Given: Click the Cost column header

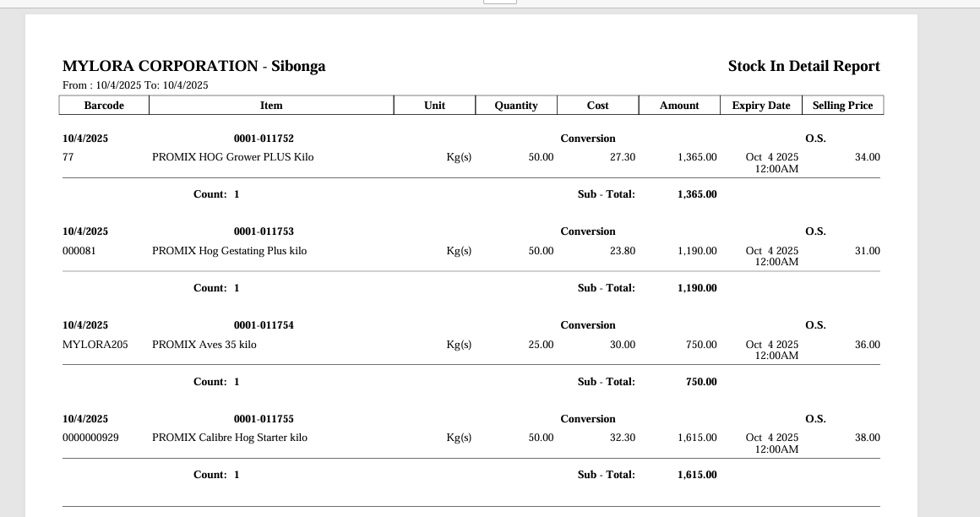Looking at the screenshot, I should pos(597,106).
